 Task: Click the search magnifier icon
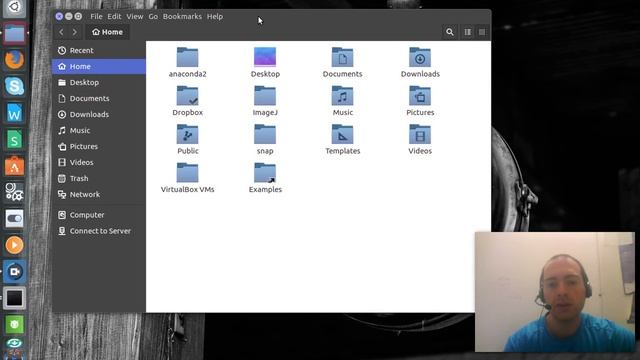pos(450,32)
